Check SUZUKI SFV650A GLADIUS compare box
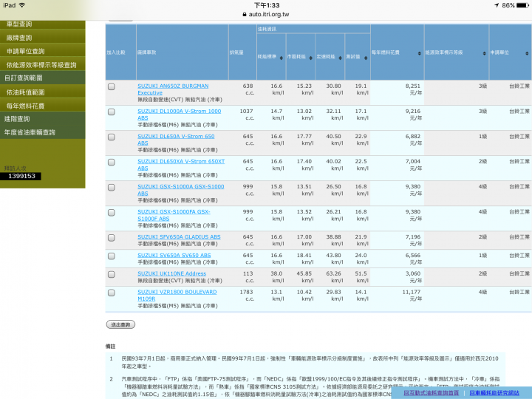The height and width of the screenshot is (399, 532). 112,238
